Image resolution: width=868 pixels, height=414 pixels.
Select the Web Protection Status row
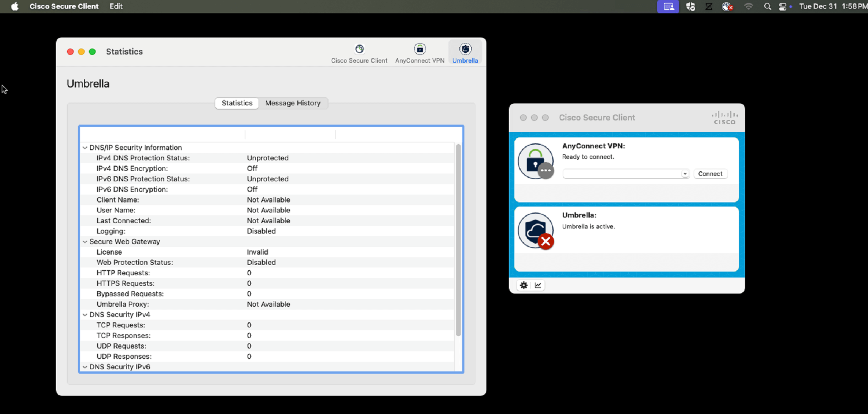coord(267,262)
